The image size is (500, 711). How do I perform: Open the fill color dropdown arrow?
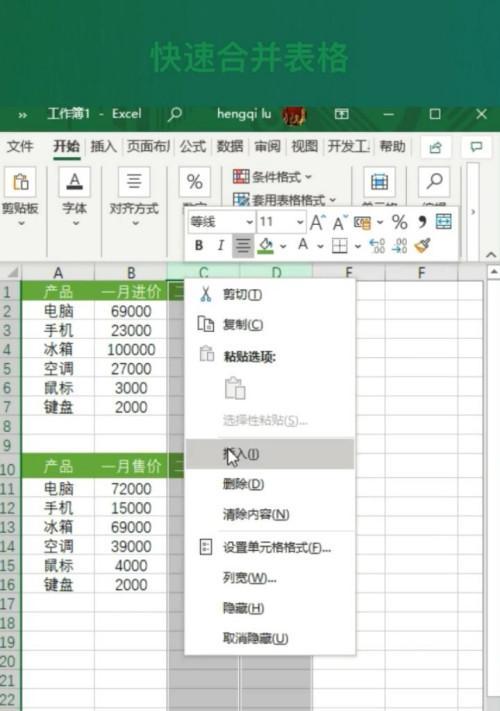(x=283, y=246)
